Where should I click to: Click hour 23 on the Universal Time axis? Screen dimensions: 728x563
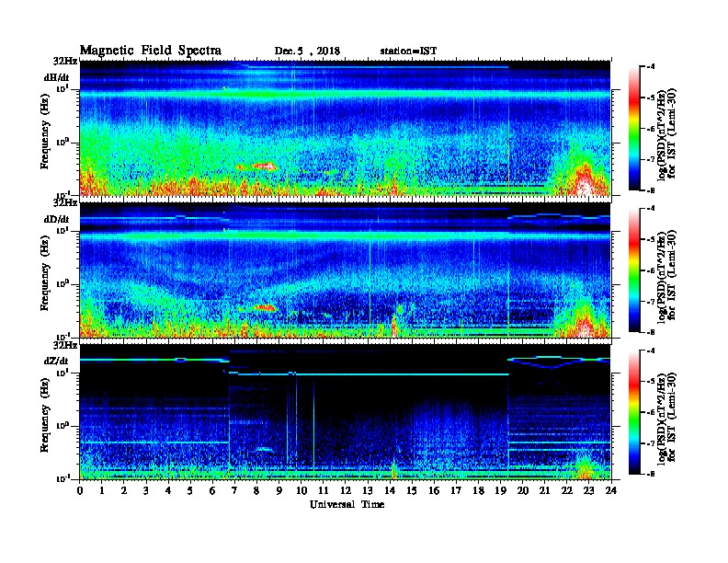(x=588, y=490)
